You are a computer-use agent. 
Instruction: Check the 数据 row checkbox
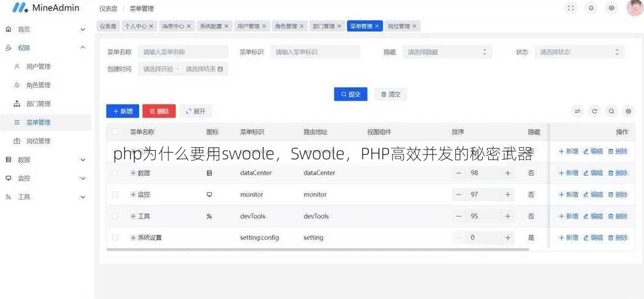[115, 173]
